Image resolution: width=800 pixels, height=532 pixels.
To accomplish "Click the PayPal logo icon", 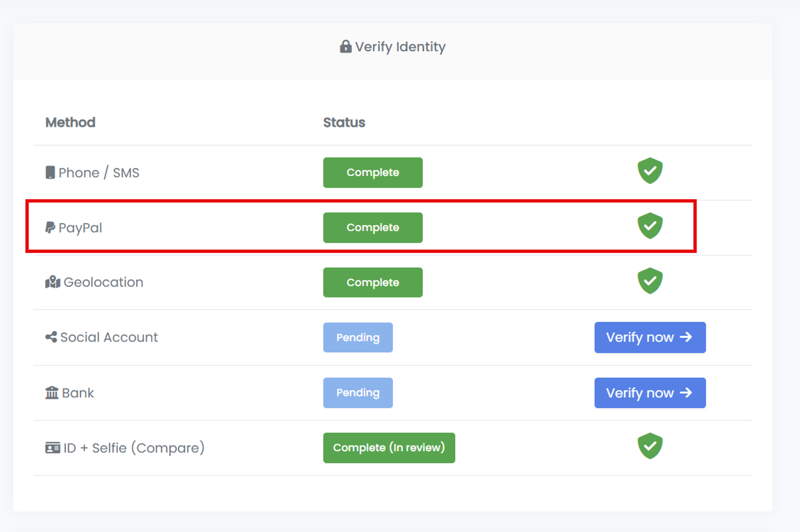I will (x=50, y=227).
